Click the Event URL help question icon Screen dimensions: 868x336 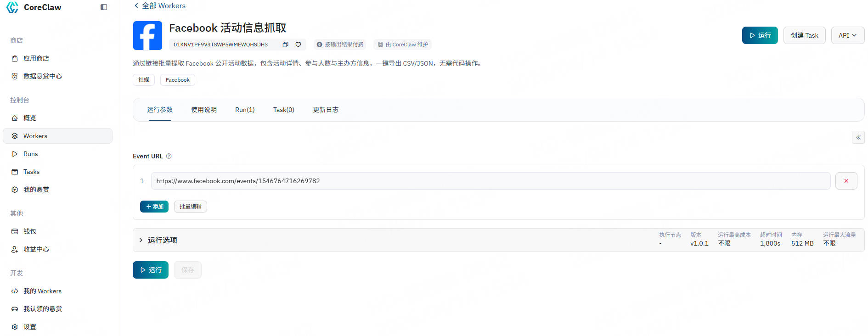coord(169,156)
